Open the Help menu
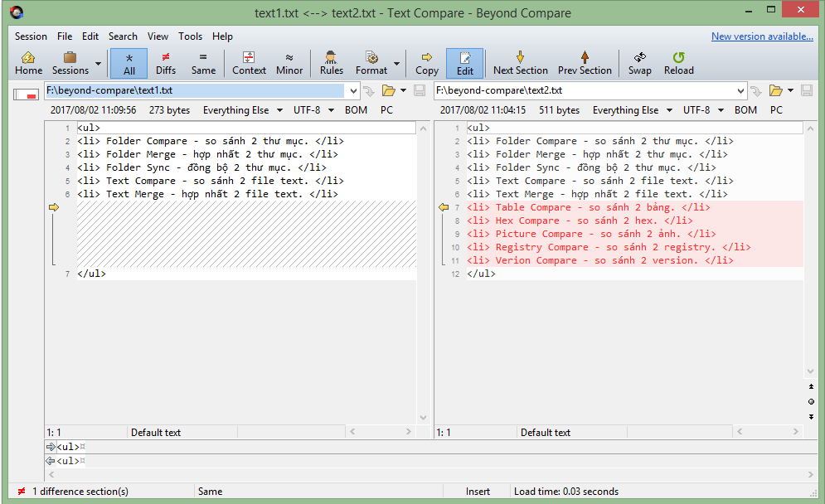Viewport: 825px width, 504px height. click(x=222, y=36)
